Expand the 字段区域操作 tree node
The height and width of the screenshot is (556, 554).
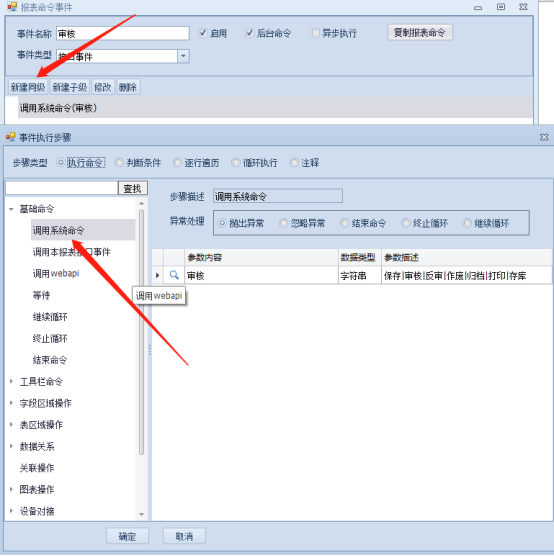(11, 403)
